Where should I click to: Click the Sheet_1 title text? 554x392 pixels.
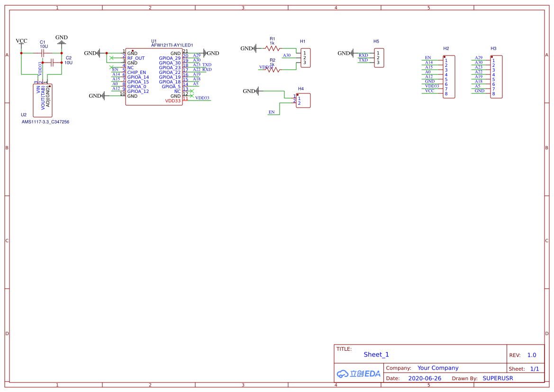tap(376, 355)
